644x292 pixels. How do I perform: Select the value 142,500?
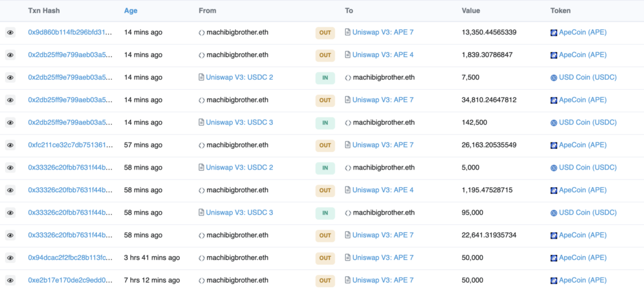[x=474, y=122]
